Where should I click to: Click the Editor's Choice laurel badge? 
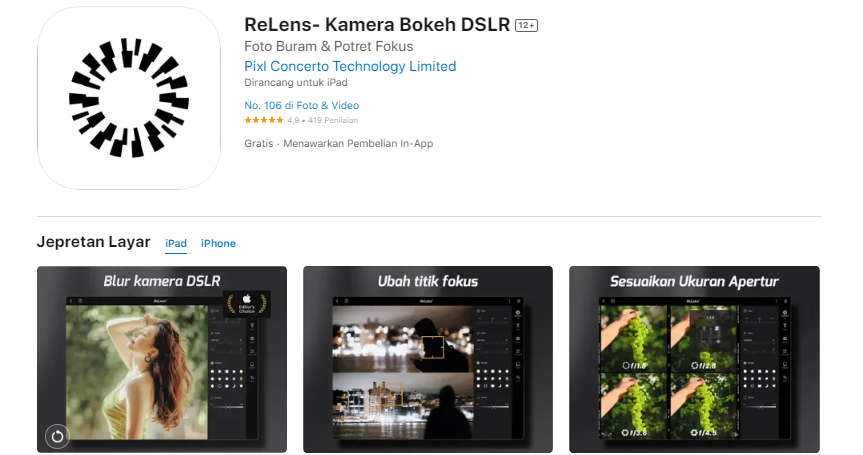(247, 304)
